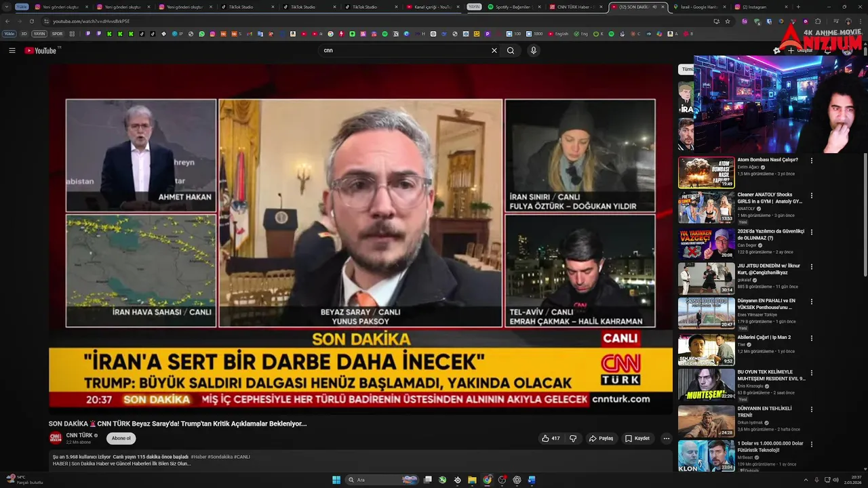Dislike the video with the thumbs down

coord(573,439)
